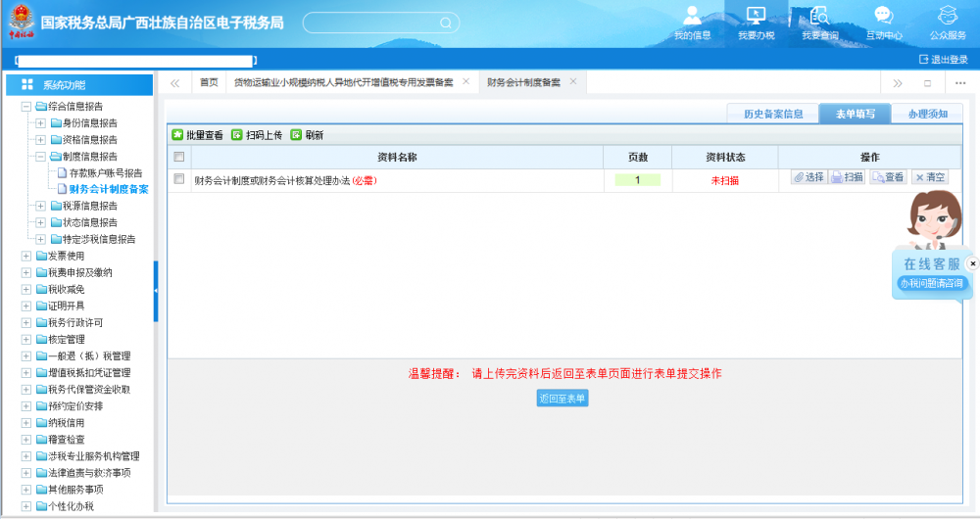
Task: Click the 公众服务 icon
Action: 947,16
